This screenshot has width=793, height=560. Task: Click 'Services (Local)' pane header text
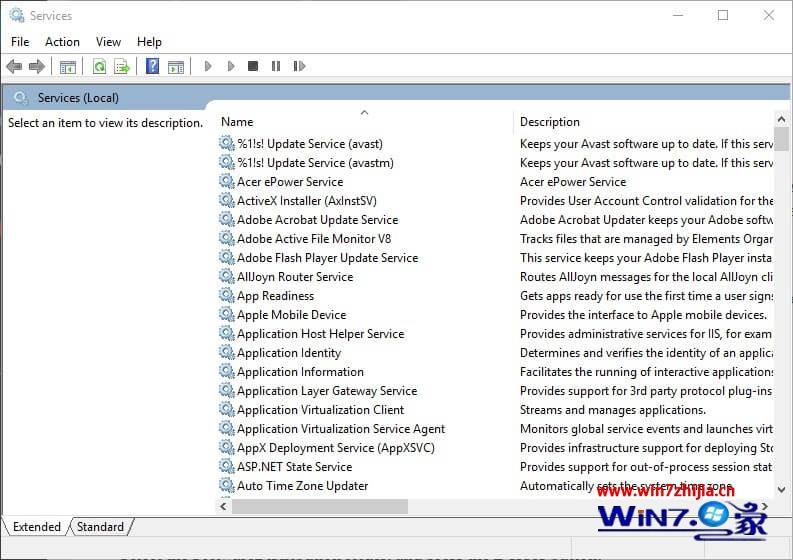click(78, 98)
